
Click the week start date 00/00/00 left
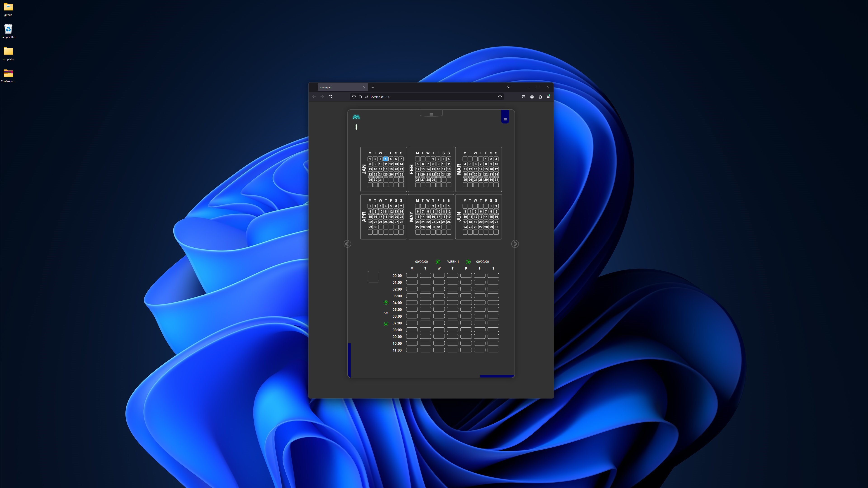pos(421,262)
